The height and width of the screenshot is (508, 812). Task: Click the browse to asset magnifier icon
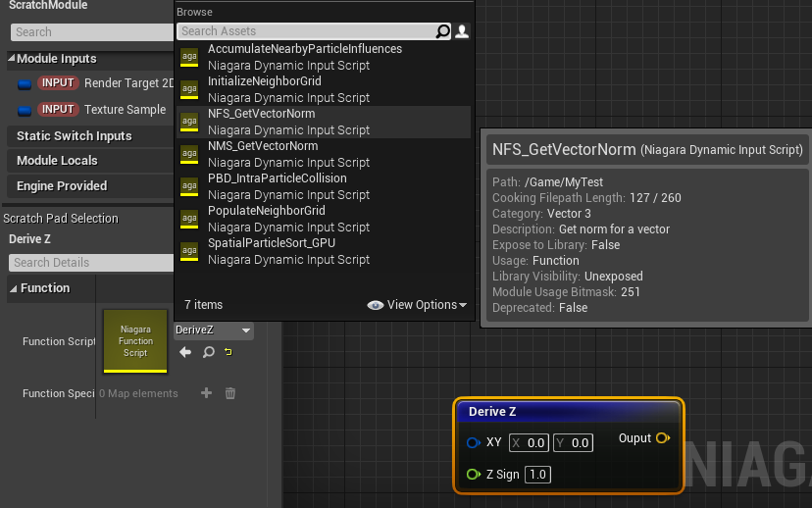pos(208,352)
